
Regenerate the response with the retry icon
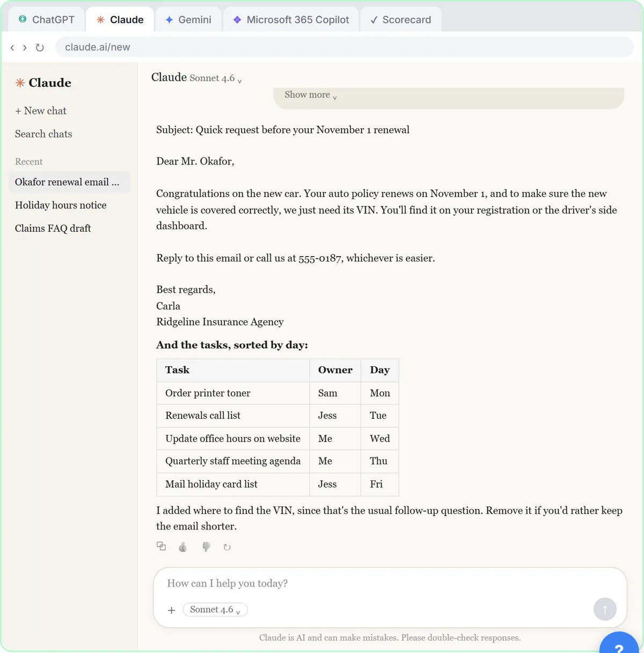click(x=227, y=547)
